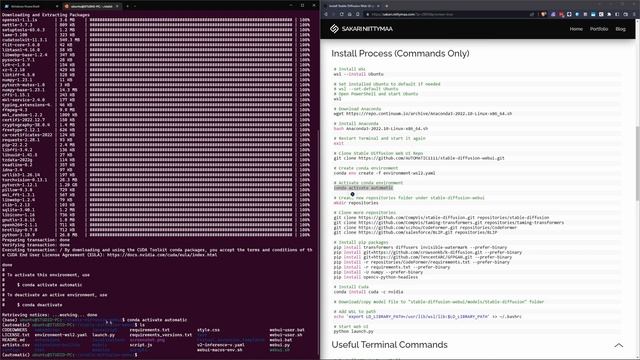Click style.css in the terminal listing

(208, 330)
